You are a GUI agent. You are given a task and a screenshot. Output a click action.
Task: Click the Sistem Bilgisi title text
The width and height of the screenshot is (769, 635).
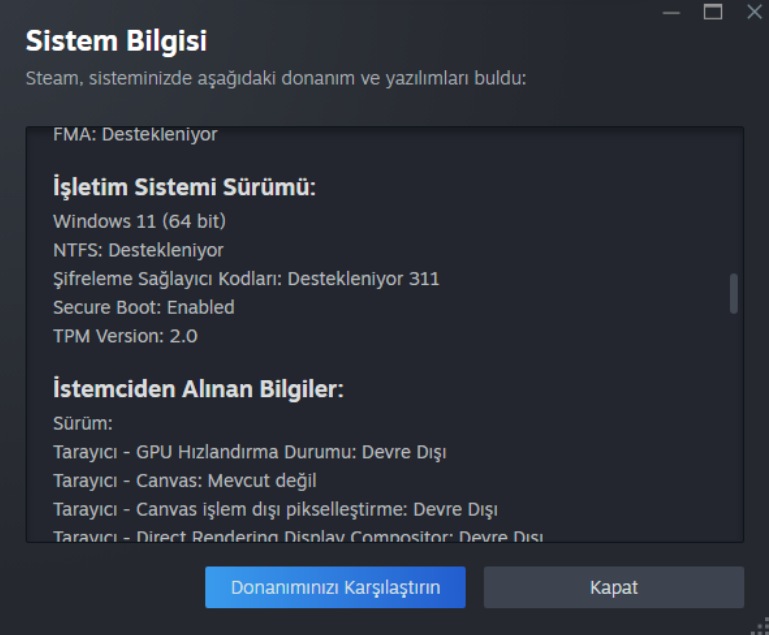click(x=116, y=41)
